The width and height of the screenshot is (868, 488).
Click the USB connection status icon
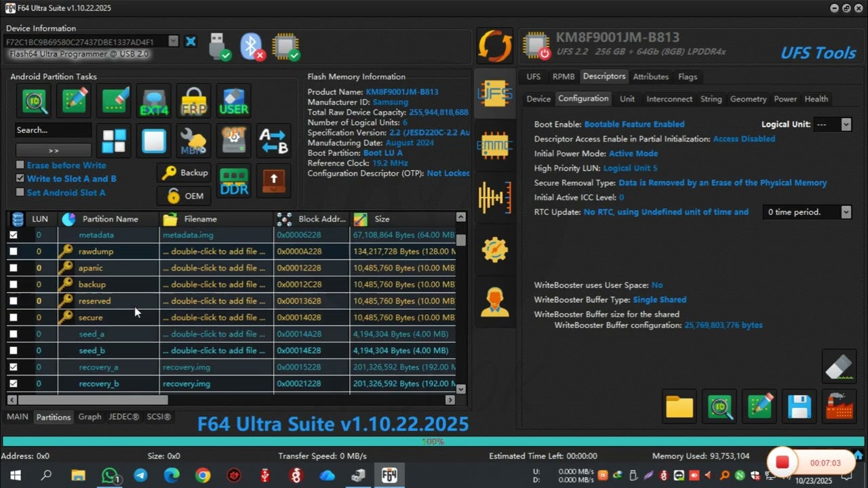[219, 47]
